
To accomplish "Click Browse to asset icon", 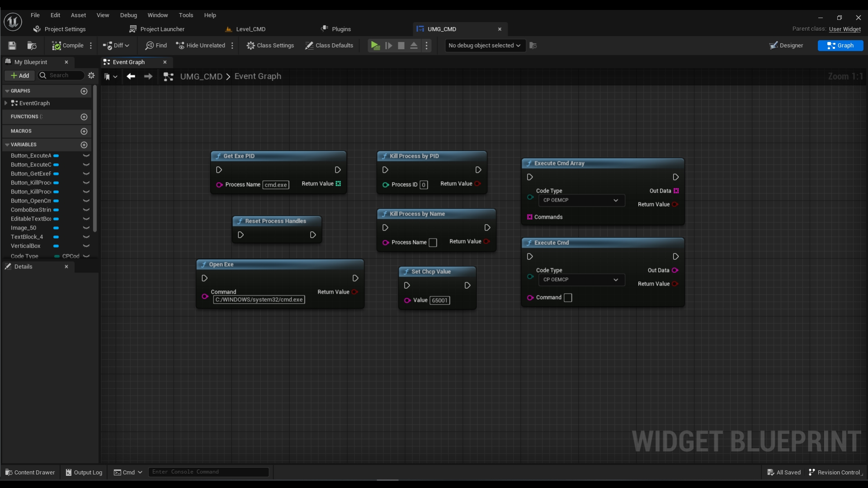I will 32,46.
